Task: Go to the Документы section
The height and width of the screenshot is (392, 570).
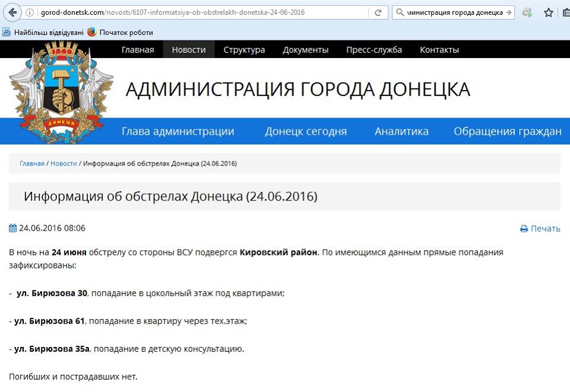Action: coord(305,50)
